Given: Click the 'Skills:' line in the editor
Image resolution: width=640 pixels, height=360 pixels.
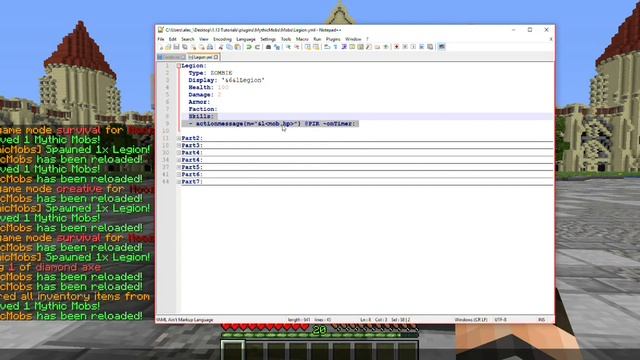Looking at the screenshot, I should 201,116.
